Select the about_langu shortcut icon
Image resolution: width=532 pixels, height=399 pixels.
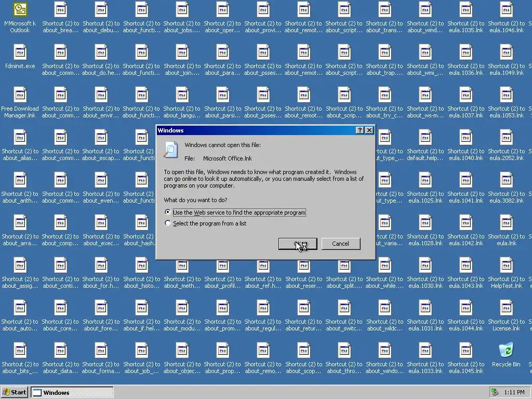182,95
